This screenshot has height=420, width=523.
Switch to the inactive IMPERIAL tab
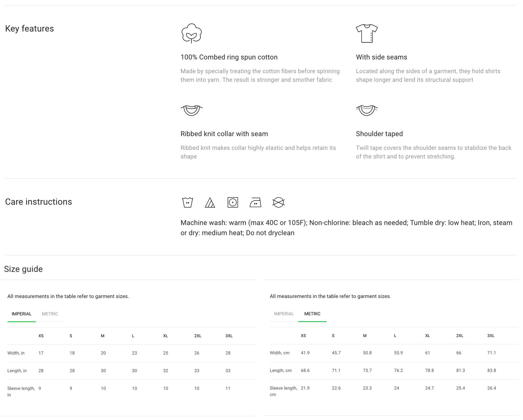coord(284,314)
